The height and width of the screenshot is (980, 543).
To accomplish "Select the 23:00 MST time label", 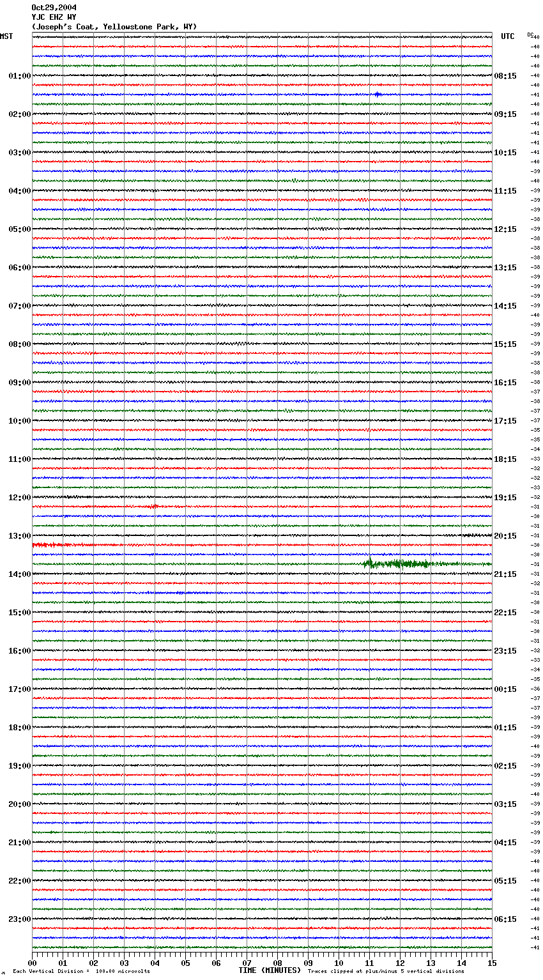I will pos(20,919).
